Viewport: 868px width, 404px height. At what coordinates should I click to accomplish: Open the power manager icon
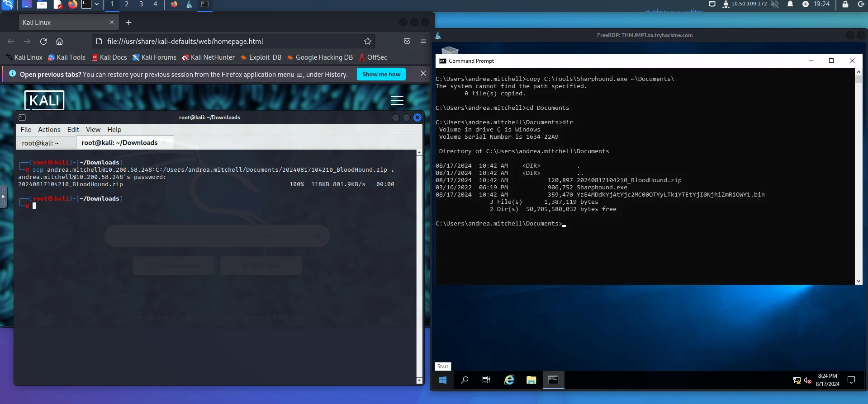click(806, 4)
